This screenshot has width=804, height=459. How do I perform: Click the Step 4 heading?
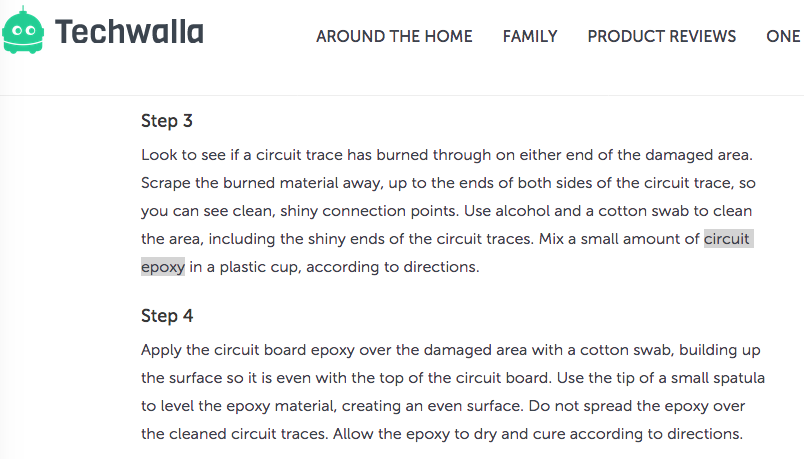pyautogui.click(x=167, y=316)
